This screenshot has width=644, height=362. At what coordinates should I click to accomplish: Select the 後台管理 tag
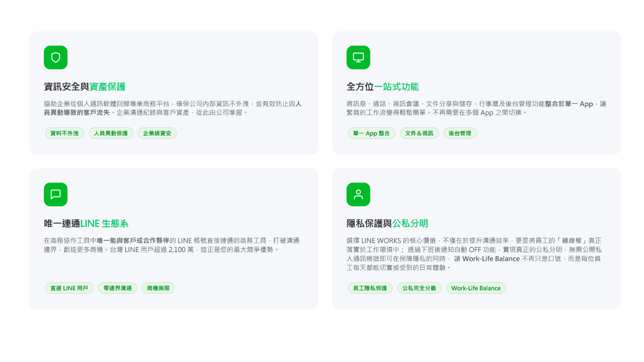click(x=460, y=133)
